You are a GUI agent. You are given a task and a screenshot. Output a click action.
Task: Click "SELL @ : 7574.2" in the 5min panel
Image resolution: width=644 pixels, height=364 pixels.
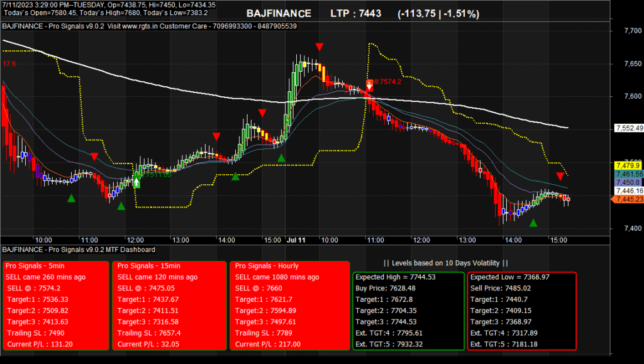point(34,288)
